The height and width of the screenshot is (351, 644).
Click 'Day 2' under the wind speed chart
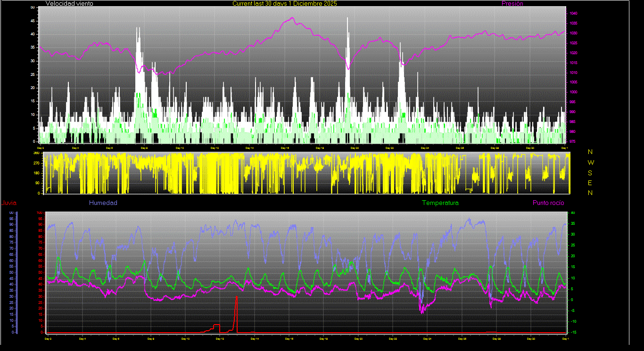[x=40, y=148]
